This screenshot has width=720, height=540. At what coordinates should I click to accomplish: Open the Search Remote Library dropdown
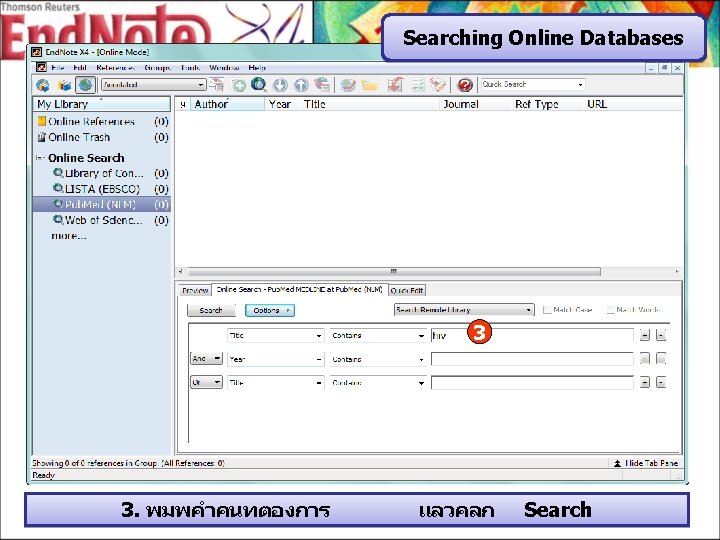pyautogui.click(x=464, y=310)
